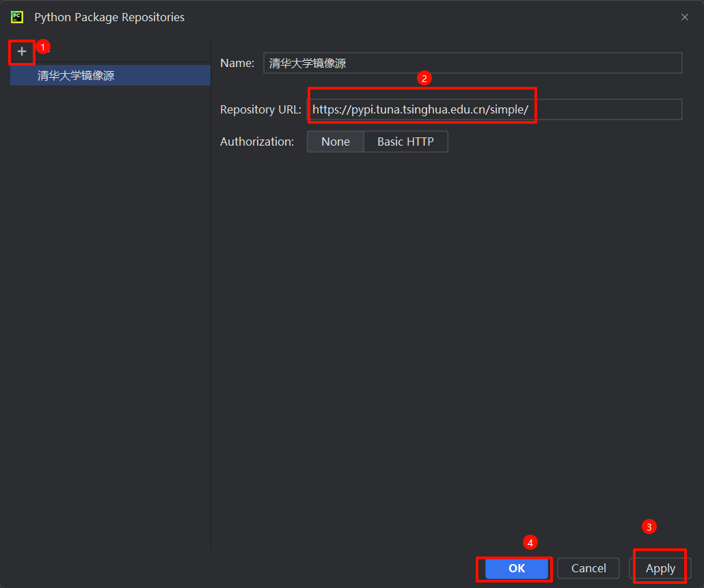
Task: Click the Authorization: label
Action: click(257, 142)
